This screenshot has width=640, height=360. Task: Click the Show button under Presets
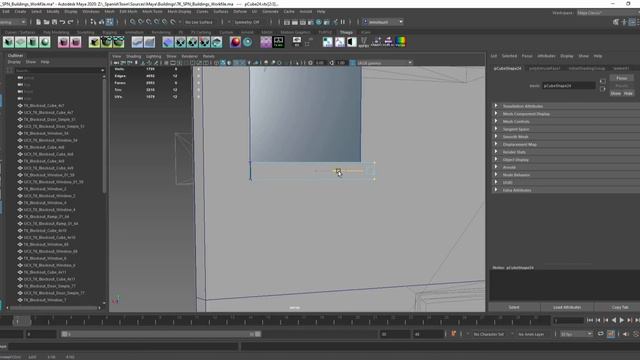pos(616,93)
